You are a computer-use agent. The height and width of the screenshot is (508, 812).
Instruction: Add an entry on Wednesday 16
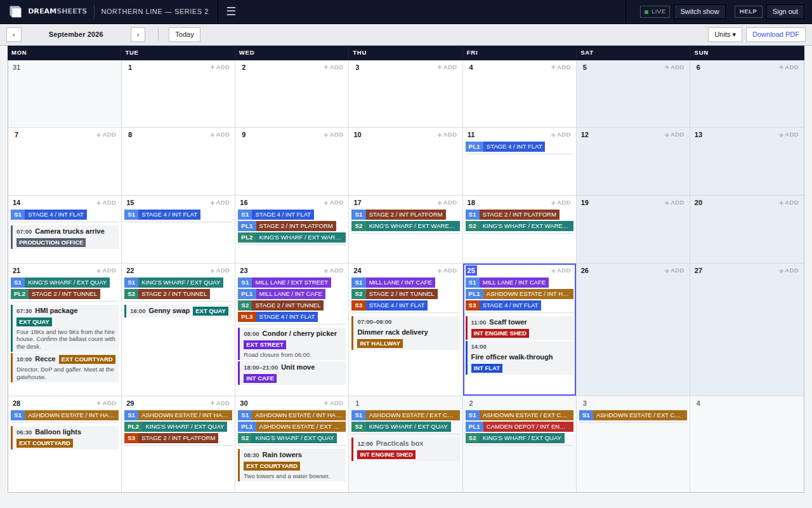coord(334,203)
